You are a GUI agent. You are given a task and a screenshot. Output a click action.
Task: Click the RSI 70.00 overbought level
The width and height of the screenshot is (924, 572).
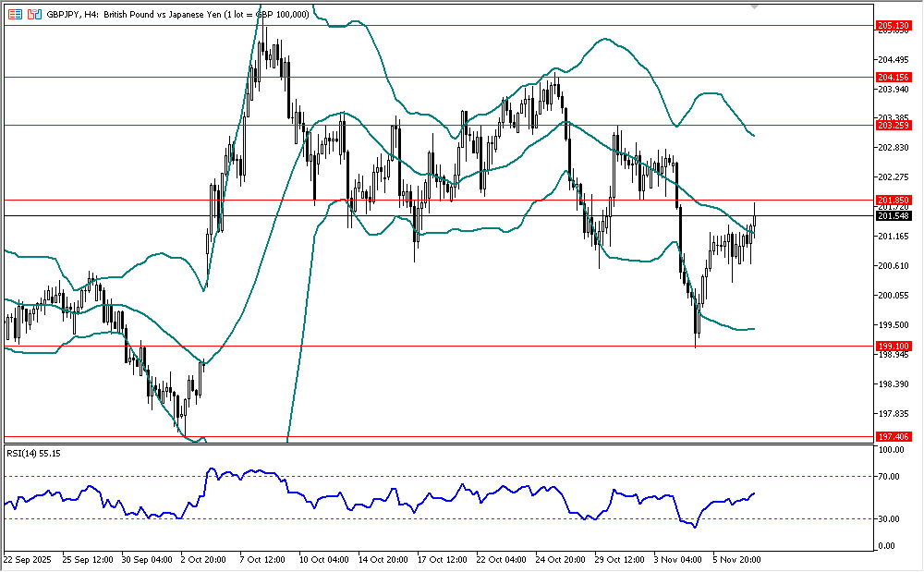890,477
